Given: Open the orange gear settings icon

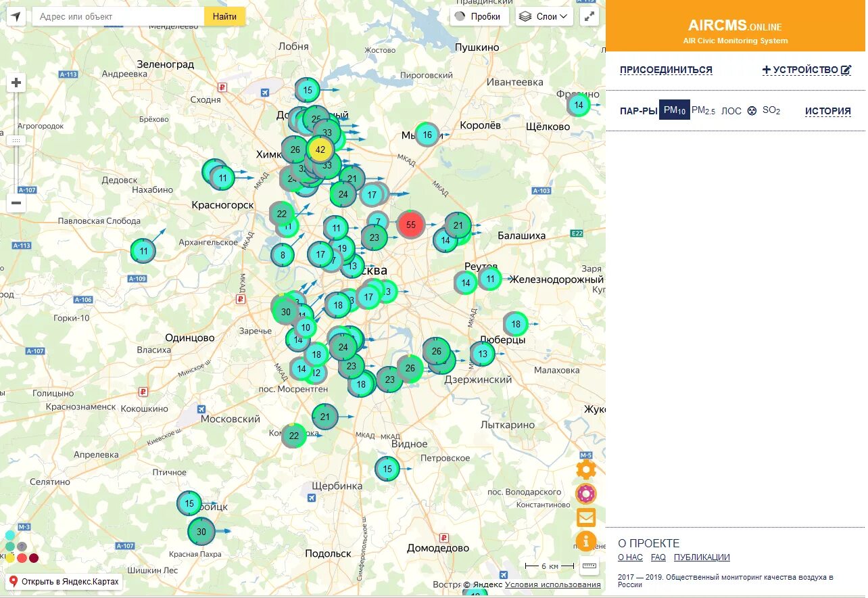Looking at the screenshot, I should (x=586, y=469).
